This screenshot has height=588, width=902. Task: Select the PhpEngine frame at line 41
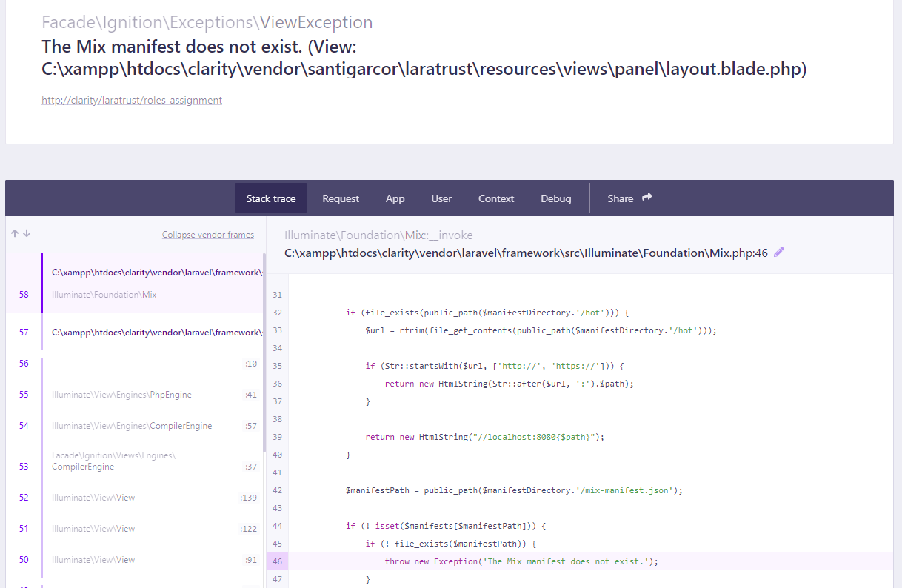(133, 394)
